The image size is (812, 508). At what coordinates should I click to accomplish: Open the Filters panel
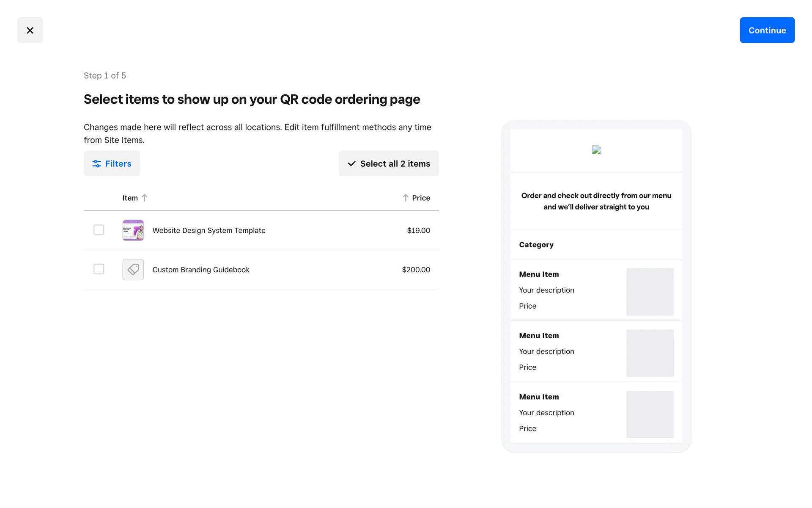(112, 163)
